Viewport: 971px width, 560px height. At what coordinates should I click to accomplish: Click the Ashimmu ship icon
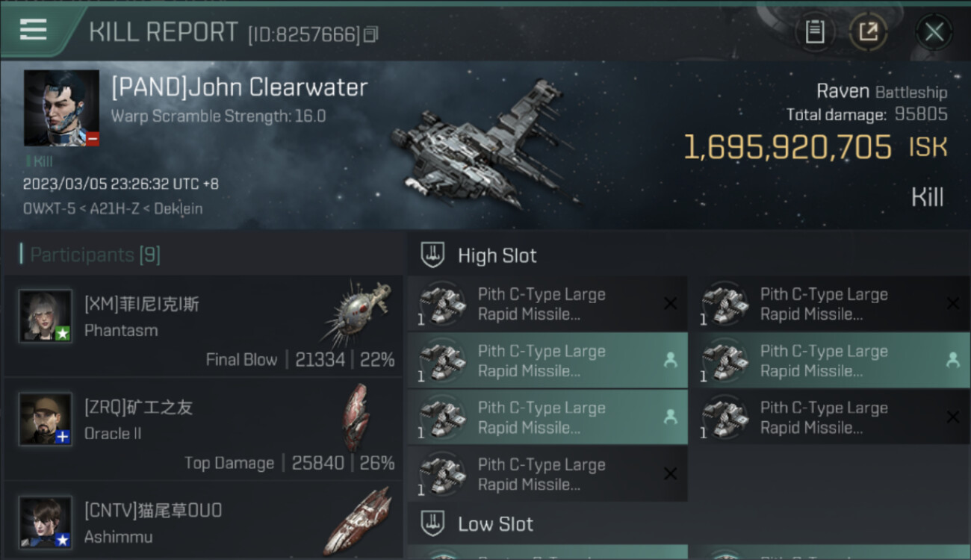coord(359,519)
